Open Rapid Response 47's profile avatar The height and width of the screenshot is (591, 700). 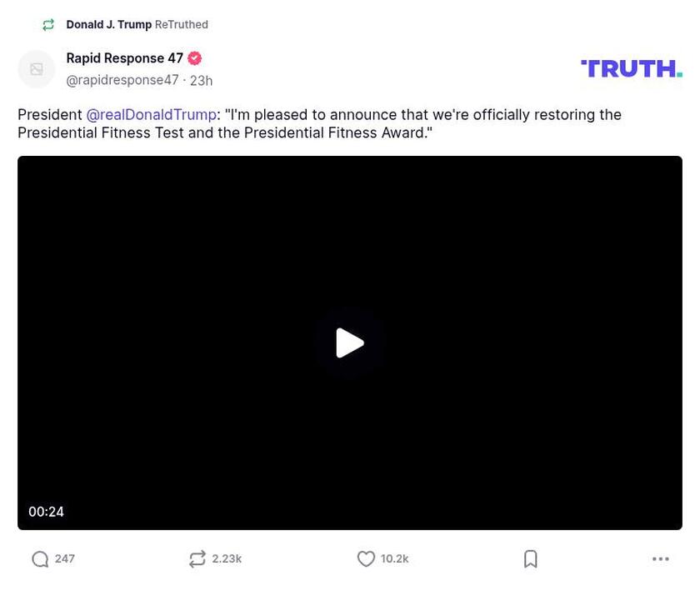[36, 68]
